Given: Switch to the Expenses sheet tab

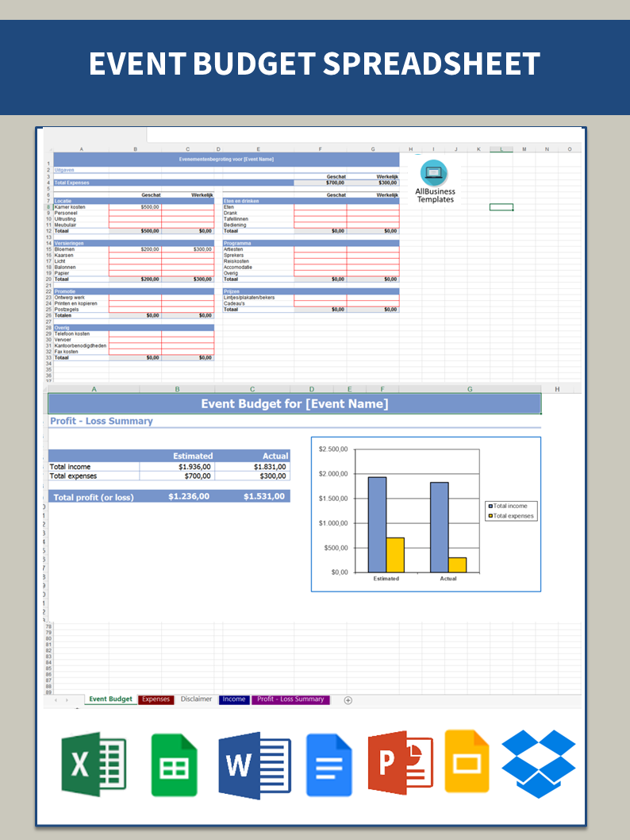Looking at the screenshot, I should (x=156, y=699).
